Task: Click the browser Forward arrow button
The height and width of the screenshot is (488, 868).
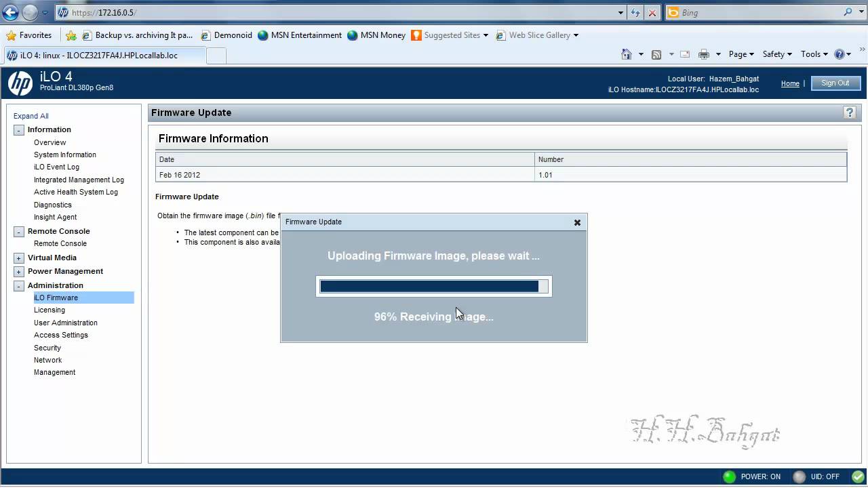Action: 31,12
